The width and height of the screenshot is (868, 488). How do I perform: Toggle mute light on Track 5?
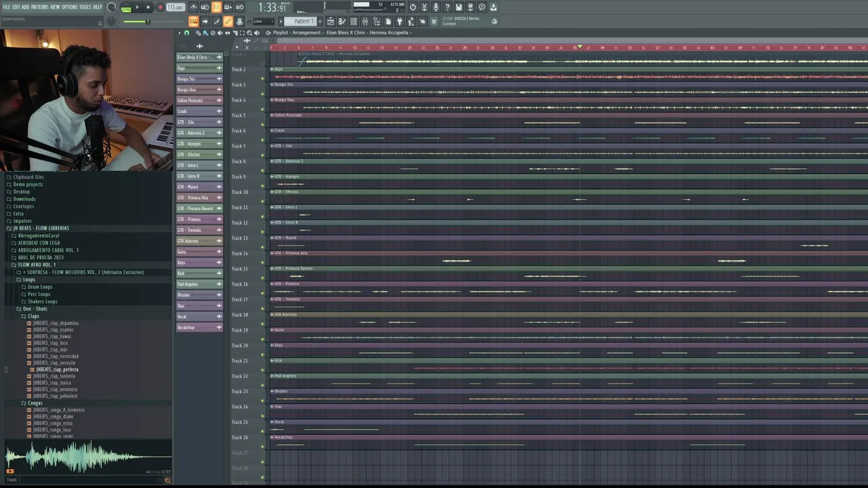[262, 125]
